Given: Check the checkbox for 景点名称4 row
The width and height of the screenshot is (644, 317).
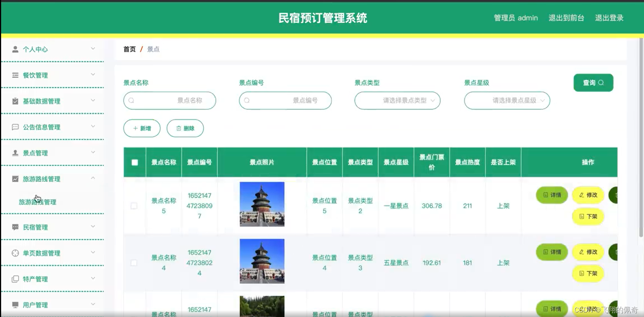Looking at the screenshot, I should tap(134, 263).
